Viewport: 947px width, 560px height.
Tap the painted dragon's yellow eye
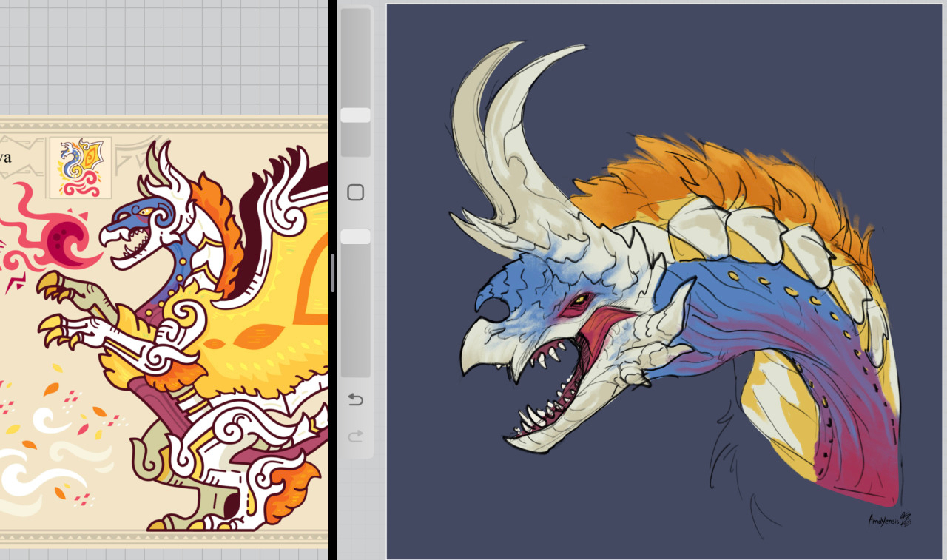click(579, 300)
